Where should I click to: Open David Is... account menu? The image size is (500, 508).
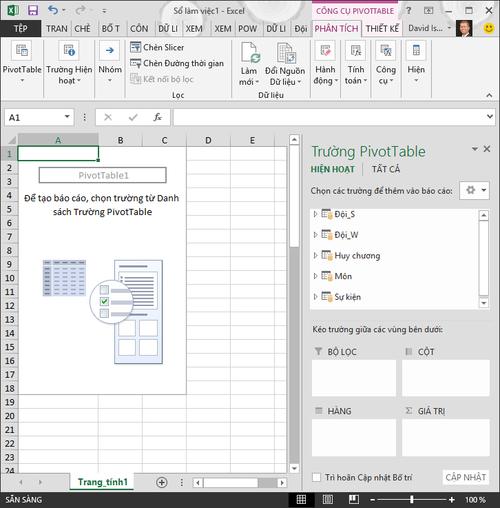point(429,29)
